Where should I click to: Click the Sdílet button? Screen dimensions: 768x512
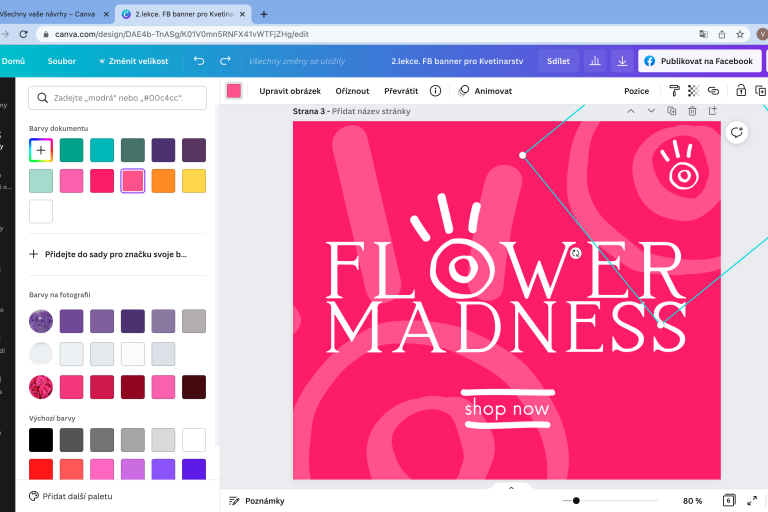(x=558, y=61)
